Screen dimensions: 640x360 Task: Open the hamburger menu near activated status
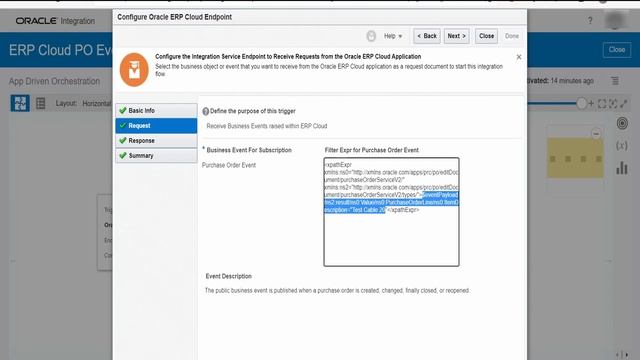(x=615, y=81)
